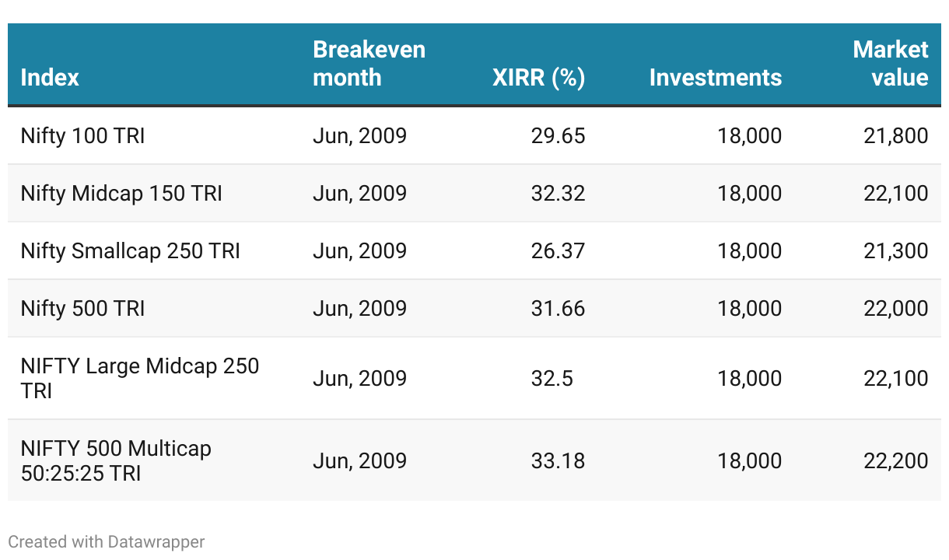Select the Nifty Smallcap 250 TRI label
Image resolution: width=949 pixels, height=560 pixels.
130,251
